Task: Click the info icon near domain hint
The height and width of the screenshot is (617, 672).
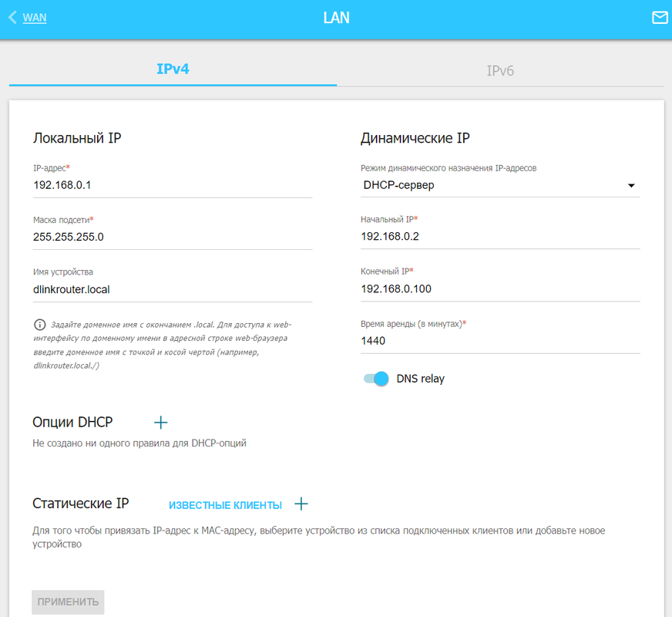Action: pyautogui.click(x=40, y=325)
